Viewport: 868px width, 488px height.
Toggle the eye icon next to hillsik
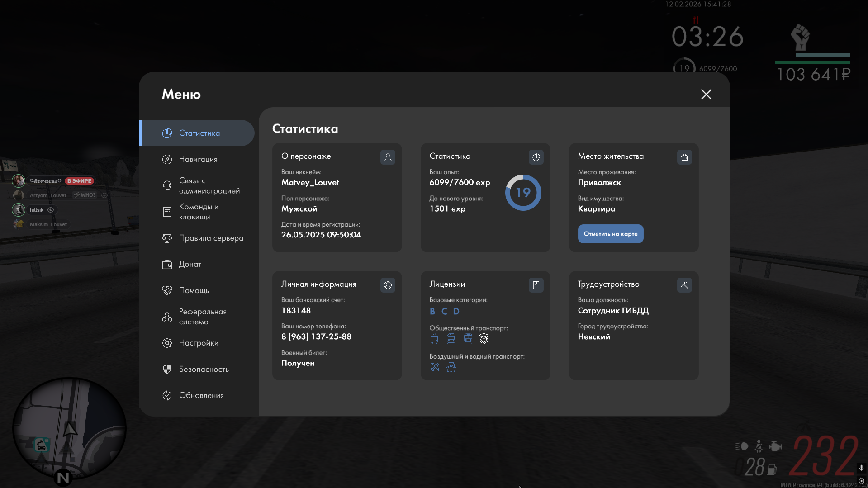[x=51, y=210]
